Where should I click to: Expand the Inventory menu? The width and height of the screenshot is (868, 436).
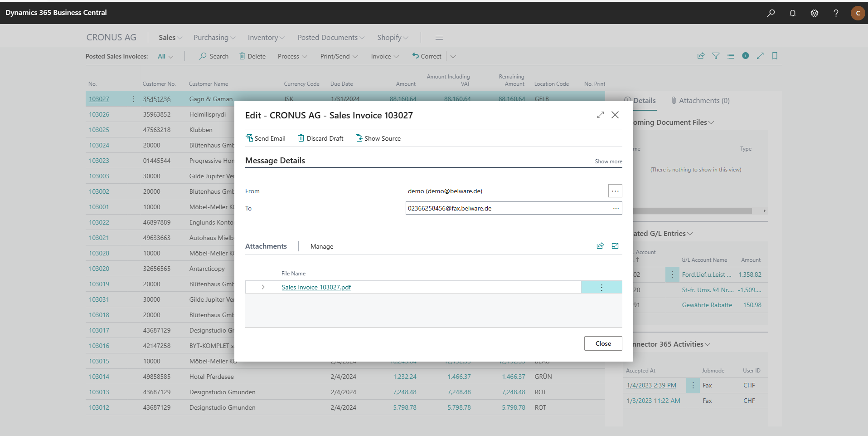(x=266, y=38)
